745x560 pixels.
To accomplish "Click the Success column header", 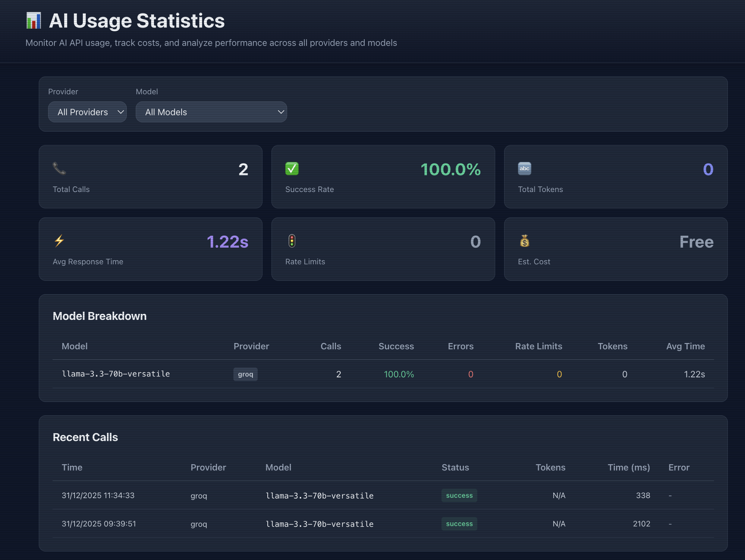I will coord(396,346).
